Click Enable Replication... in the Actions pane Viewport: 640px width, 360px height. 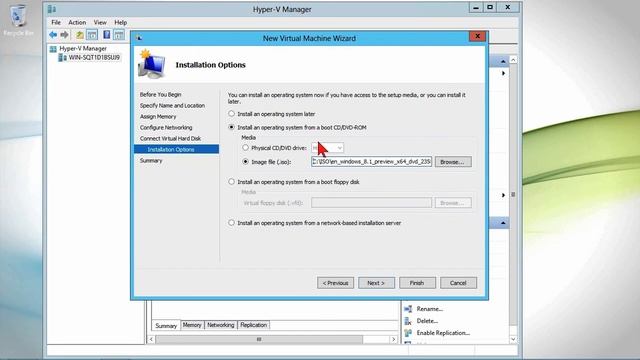[443, 333]
